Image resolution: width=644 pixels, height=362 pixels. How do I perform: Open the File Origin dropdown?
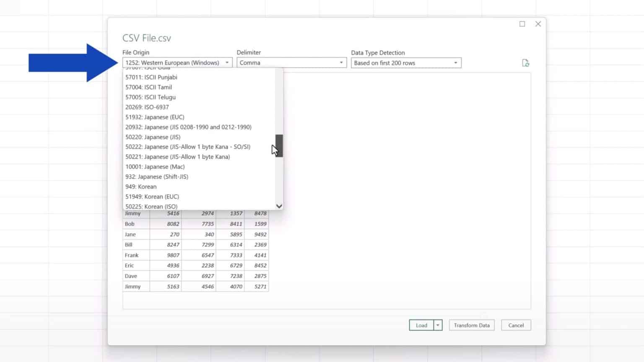[x=227, y=62]
